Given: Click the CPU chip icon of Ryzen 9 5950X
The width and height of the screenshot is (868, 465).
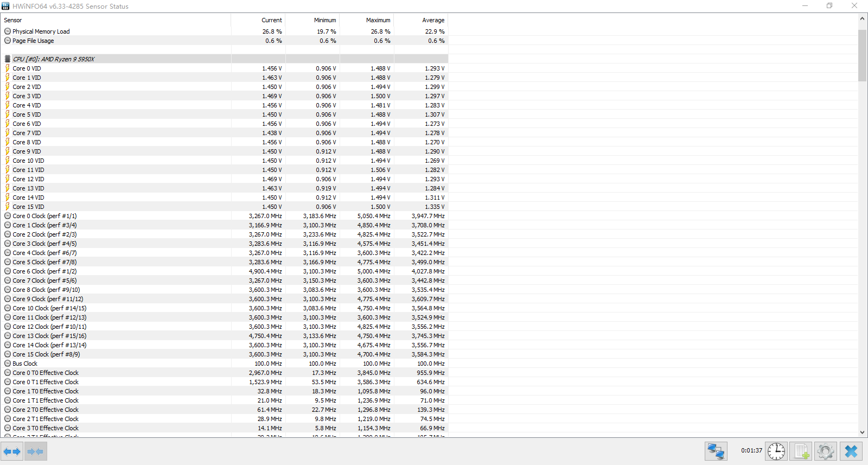Looking at the screenshot, I should pyautogui.click(x=8, y=59).
